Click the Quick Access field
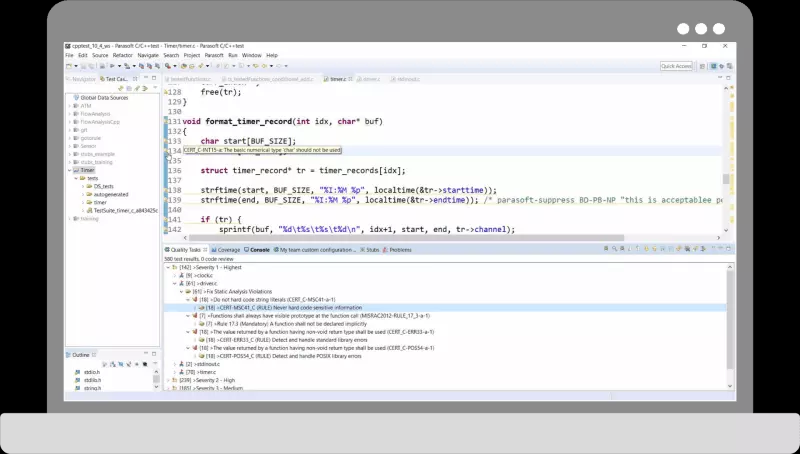 (x=676, y=66)
